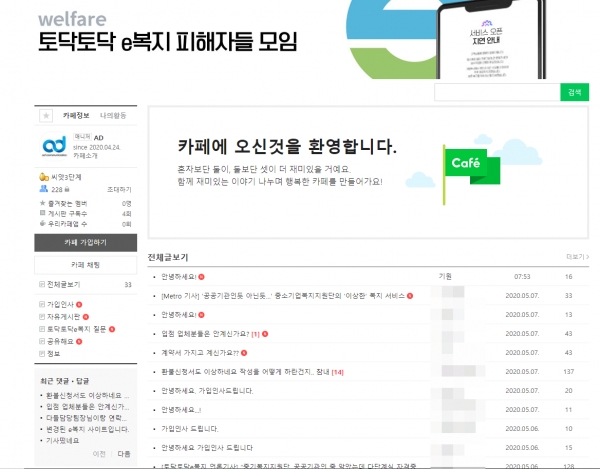The image size is (600, 469).
Task: Click the 가입인사 board icon in sidebar
Action: click(41, 302)
